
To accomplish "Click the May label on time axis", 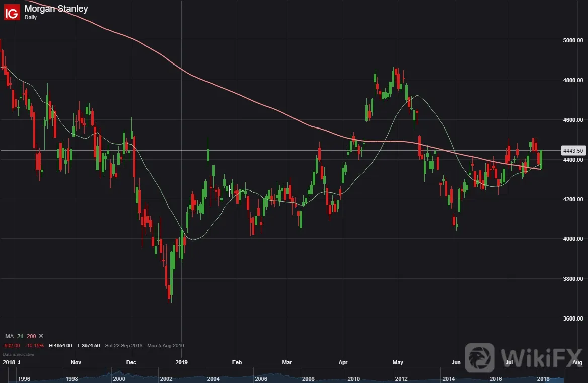I will [398, 362].
